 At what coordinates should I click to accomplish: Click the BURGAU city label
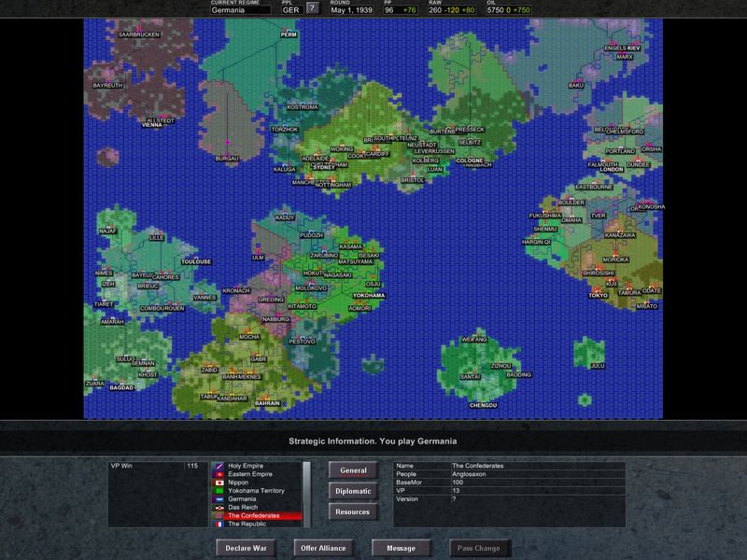227,159
